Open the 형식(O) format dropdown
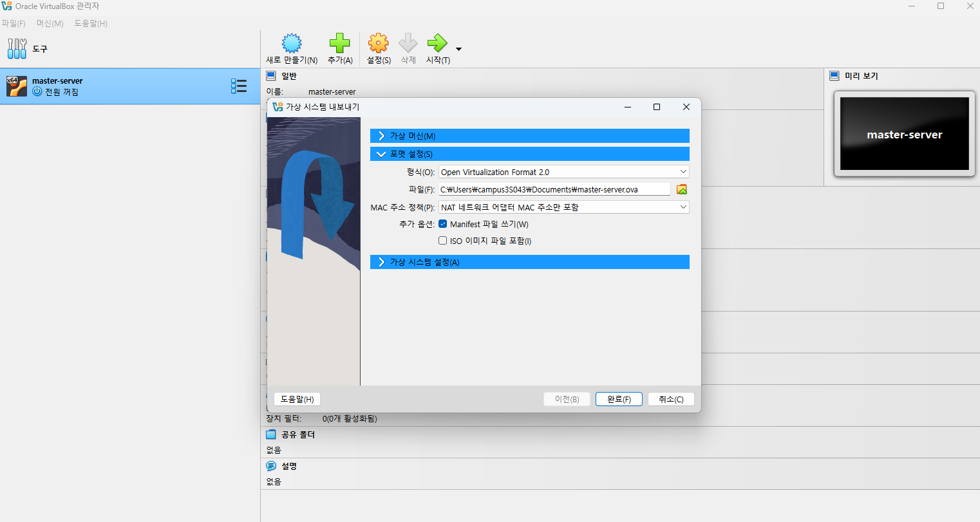 (564, 172)
